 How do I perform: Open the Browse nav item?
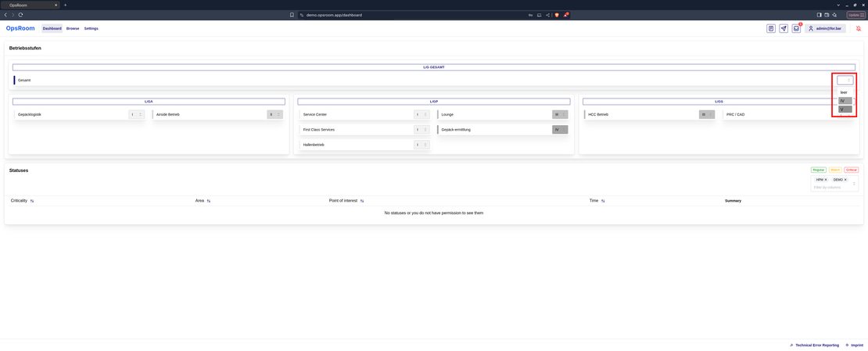pos(73,28)
